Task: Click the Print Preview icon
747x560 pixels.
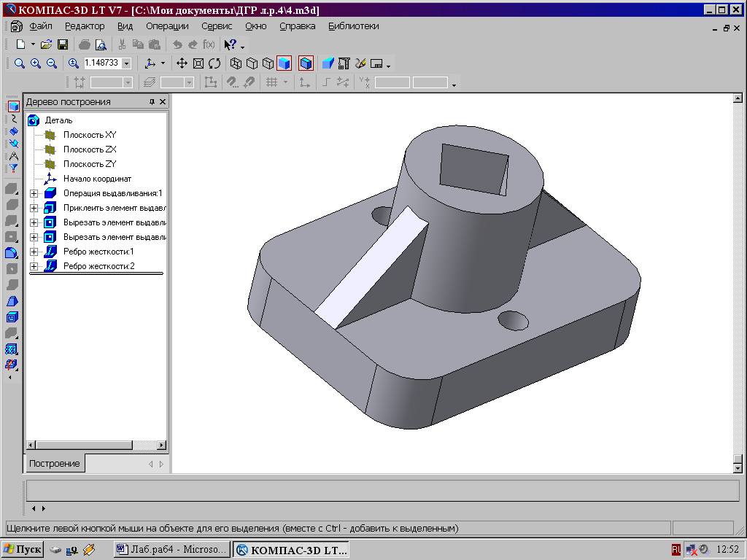Action: [101, 44]
